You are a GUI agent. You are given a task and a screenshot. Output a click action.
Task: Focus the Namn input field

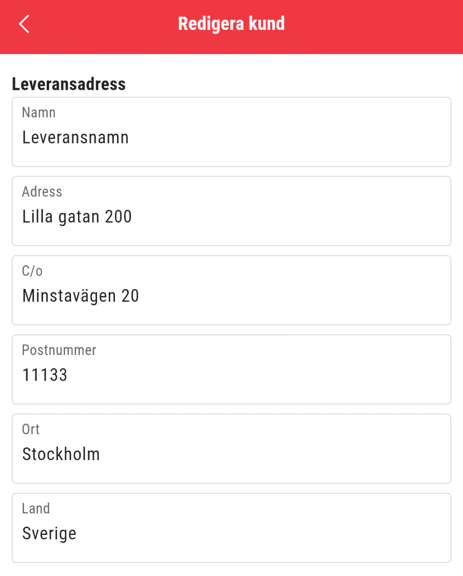[232, 132]
